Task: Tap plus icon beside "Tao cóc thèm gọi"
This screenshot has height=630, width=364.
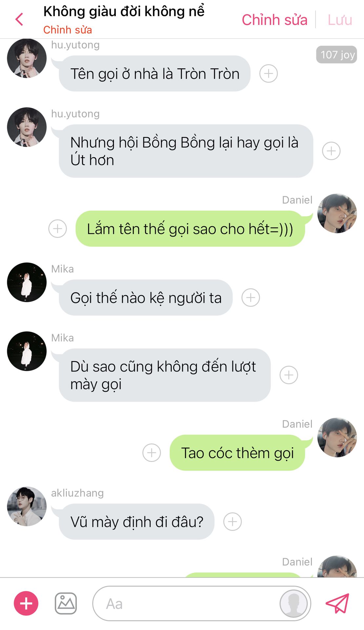Action: point(152,453)
